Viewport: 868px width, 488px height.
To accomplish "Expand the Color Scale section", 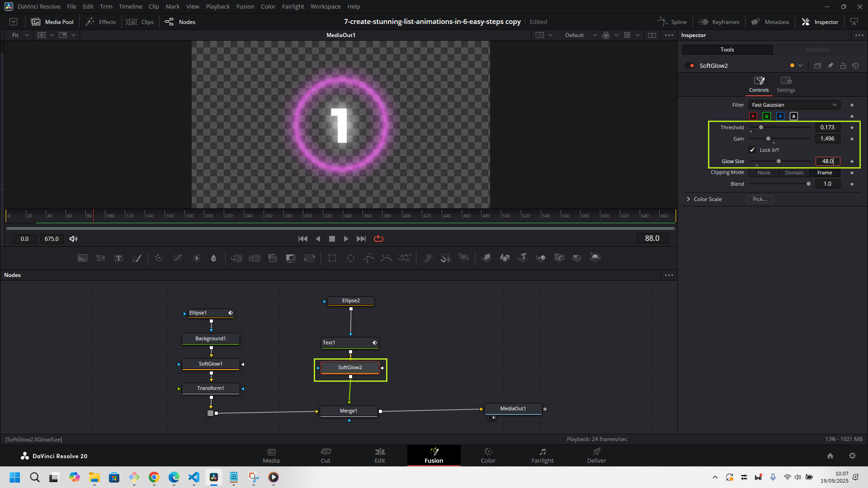I will (689, 199).
